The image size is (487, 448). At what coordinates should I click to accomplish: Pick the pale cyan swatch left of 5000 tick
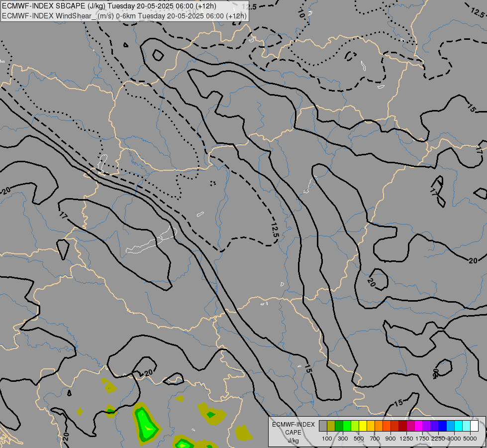coord(467,426)
